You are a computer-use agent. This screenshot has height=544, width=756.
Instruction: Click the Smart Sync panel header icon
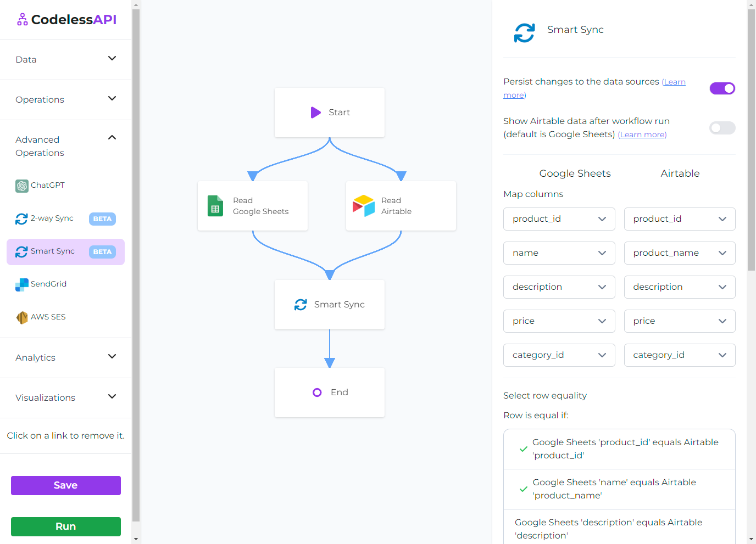pos(524,33)
